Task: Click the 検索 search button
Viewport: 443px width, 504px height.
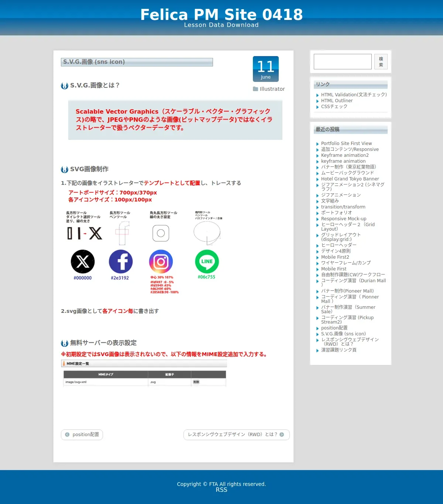Action: pyautogui.click(x=381, y=62)
